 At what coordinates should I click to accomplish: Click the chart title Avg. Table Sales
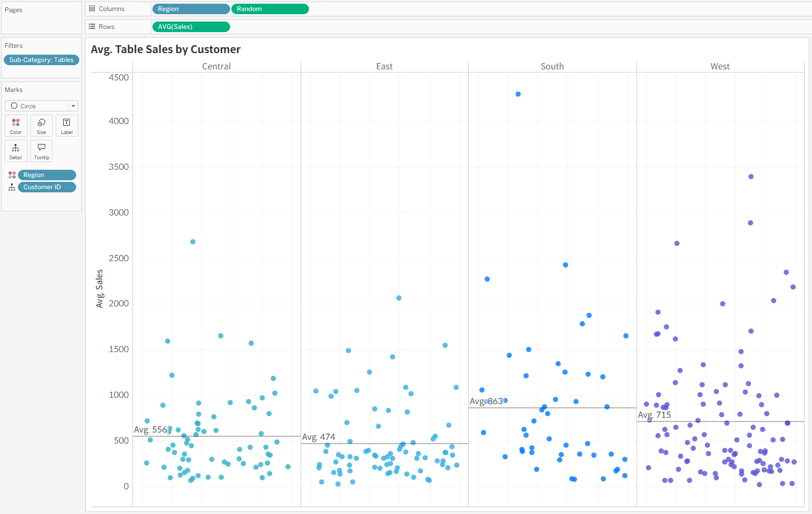(166, 49)
